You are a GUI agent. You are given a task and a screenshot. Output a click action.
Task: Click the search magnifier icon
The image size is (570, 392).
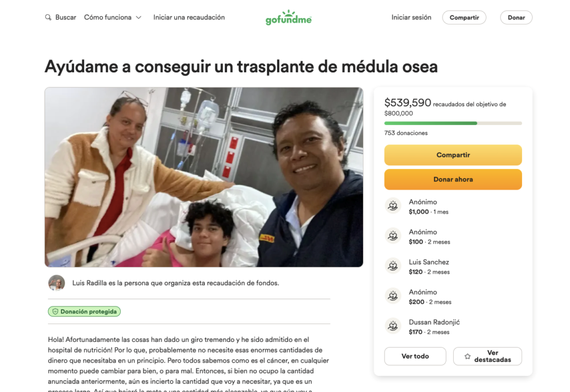click(x=48, y=17)
